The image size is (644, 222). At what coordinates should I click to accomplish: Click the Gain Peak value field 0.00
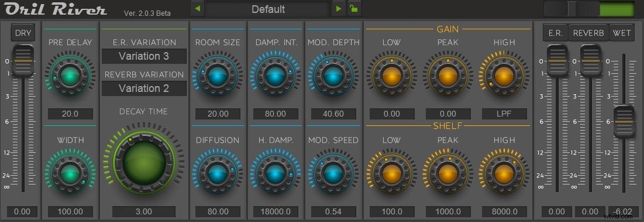[x=448, y=114]
